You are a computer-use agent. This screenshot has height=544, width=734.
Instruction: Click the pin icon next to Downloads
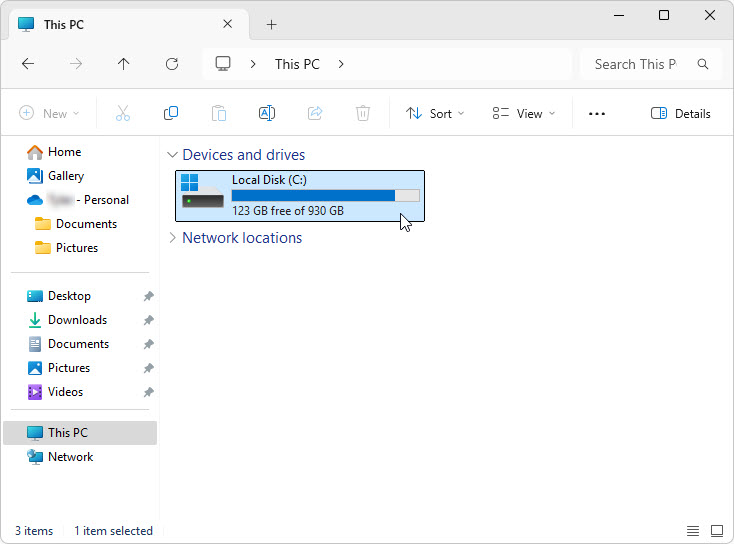148,320
